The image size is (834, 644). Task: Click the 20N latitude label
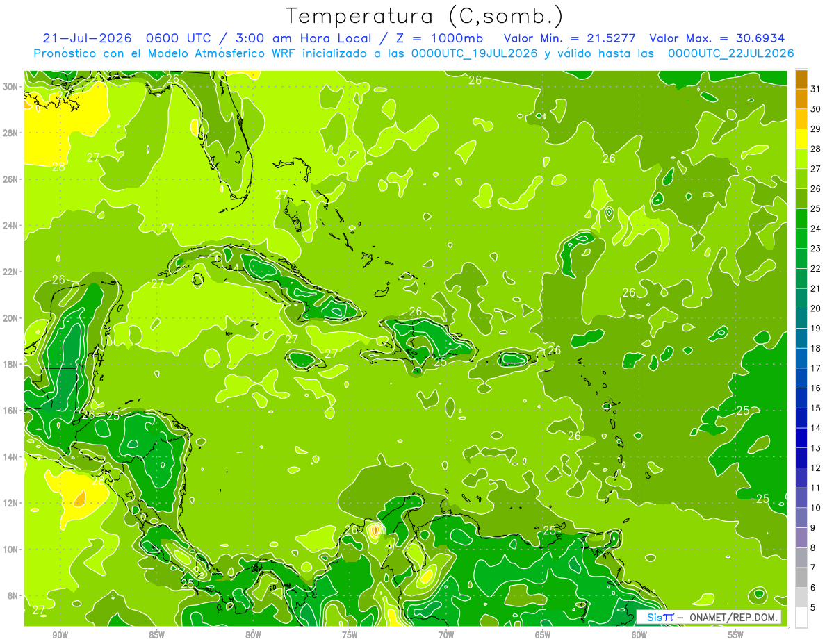(x=11, y=318)
